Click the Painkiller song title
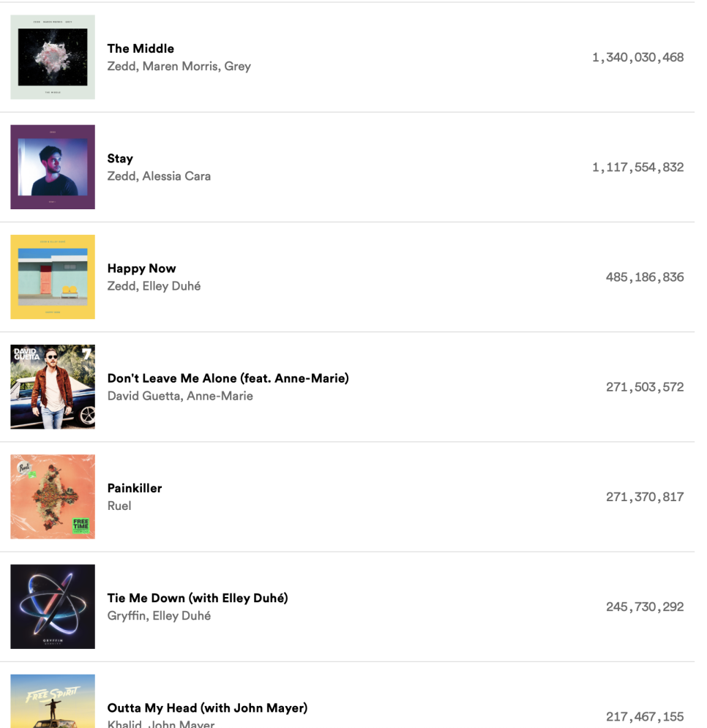 [135, 488]
